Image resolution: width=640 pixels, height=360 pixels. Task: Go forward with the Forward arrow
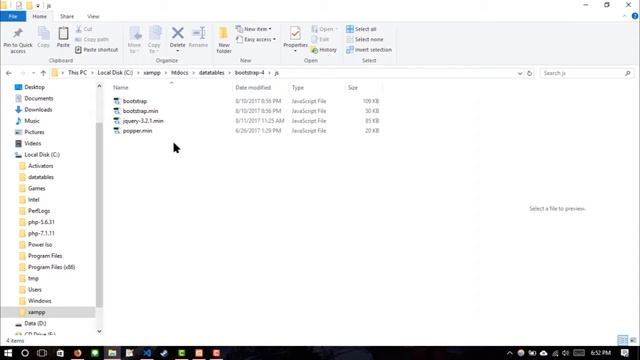click(22, 73)
